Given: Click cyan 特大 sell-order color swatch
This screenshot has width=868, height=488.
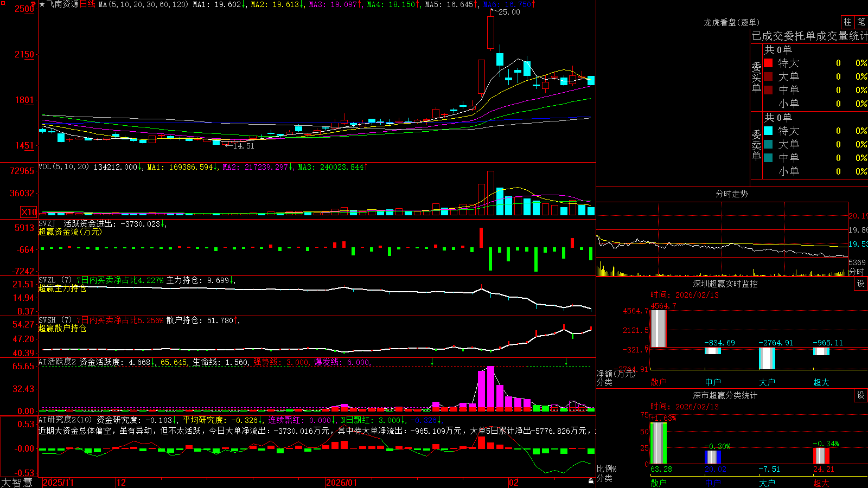Looking at the screenshot, I should 768,131.
